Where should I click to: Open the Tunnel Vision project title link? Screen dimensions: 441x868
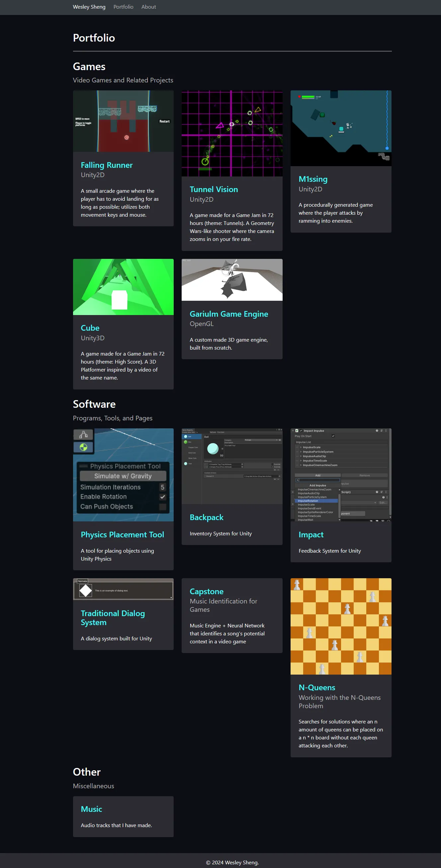coord(214,189)
